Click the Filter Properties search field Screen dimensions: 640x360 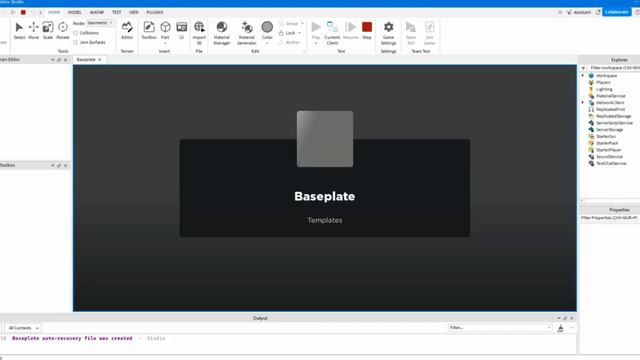coord(610,218)
